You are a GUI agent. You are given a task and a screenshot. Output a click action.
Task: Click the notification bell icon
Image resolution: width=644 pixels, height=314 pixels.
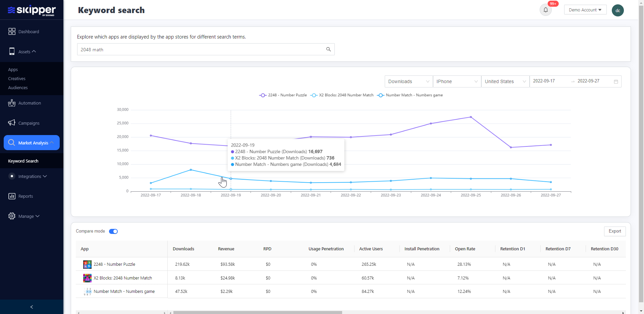[545, 10]
